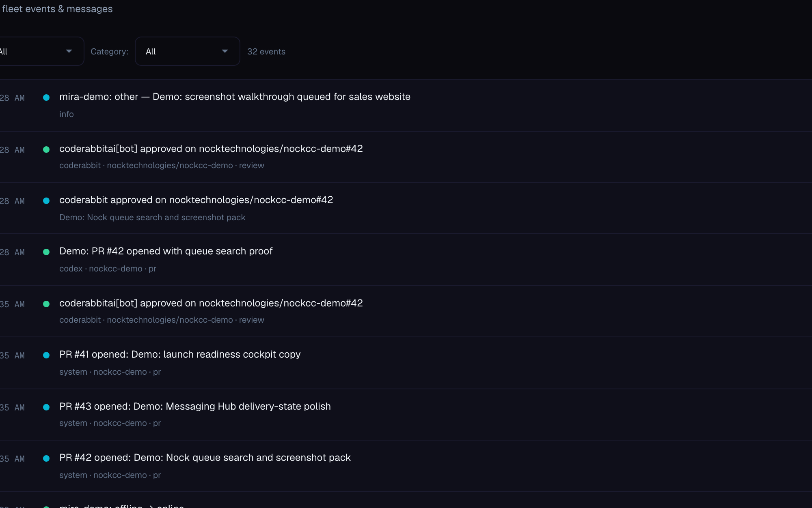
Task: Open event 'coderabbit approved on nocktechnologies/nockcc-demo#42'
Action: click(196, 200)
